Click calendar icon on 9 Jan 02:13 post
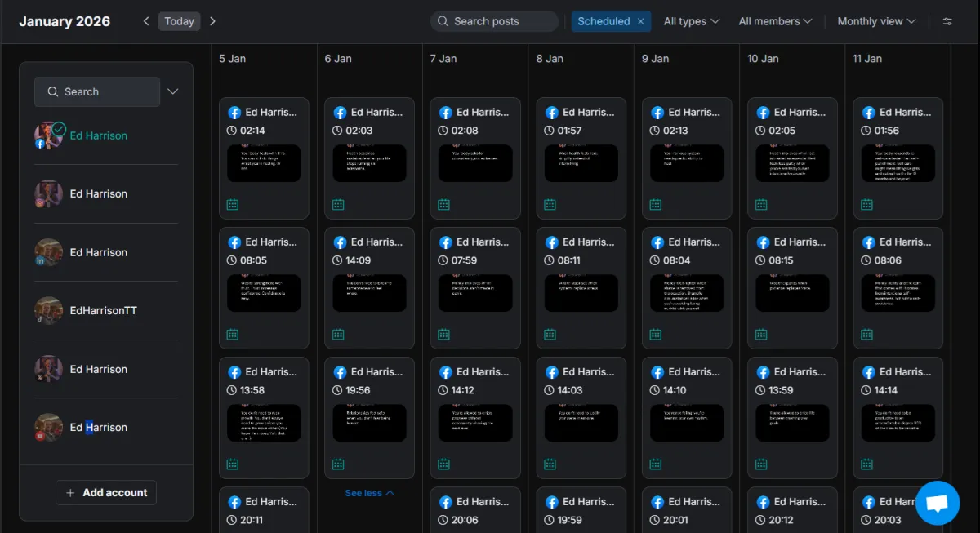This screenshot has height=533, width=980. tap(656, 204)
